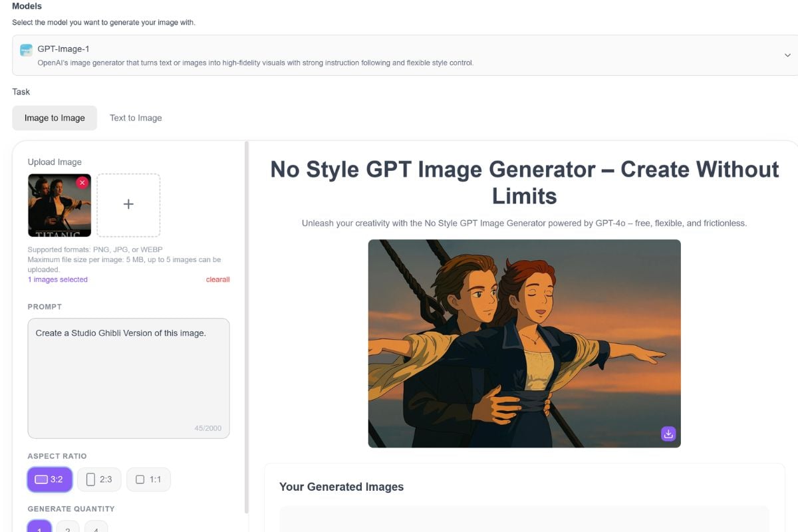Open the model selector showing GPT-Image-1
This screenshot has height=532, width=798.
pos(405,55)
